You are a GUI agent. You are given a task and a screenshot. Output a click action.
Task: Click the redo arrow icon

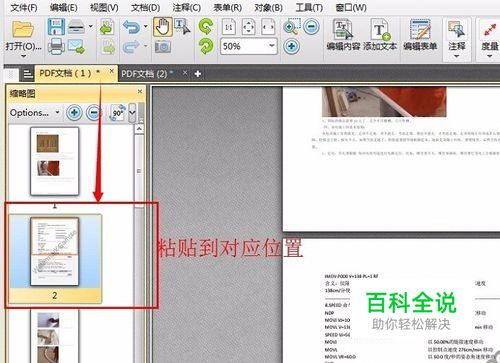click(131, 47)
